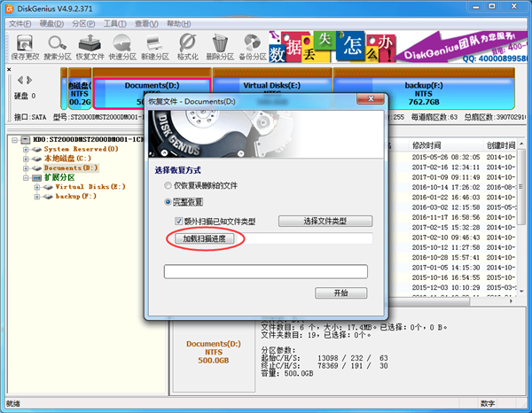
Task: Select the backup(F:) partition block in disk map
Action: point(424,89)
